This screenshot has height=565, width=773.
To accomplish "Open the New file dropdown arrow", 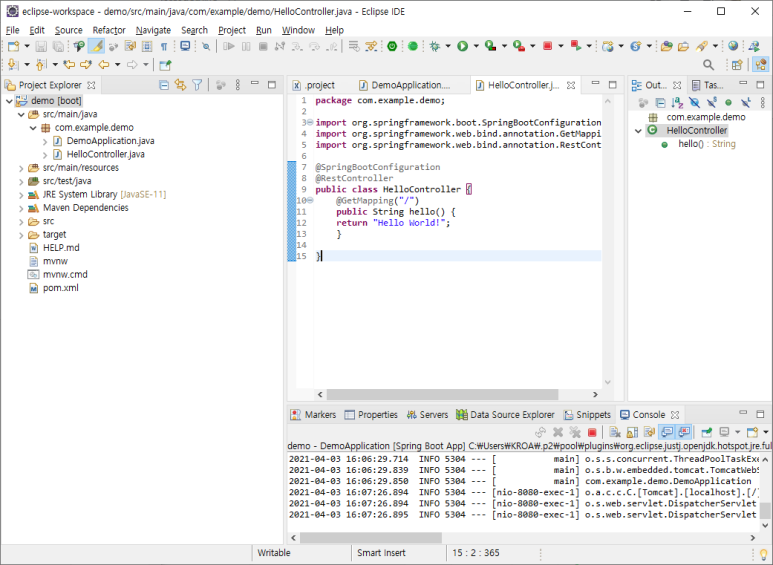I will 27,46.
